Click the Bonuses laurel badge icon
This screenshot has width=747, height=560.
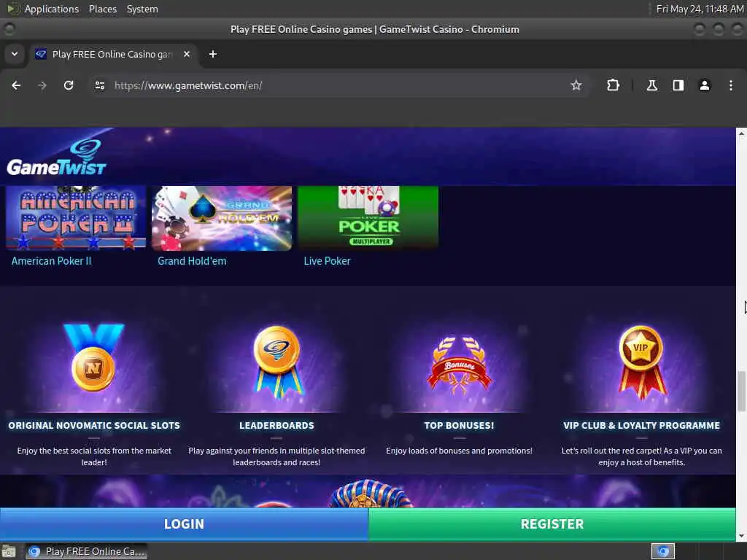click(x=460, y=366)
